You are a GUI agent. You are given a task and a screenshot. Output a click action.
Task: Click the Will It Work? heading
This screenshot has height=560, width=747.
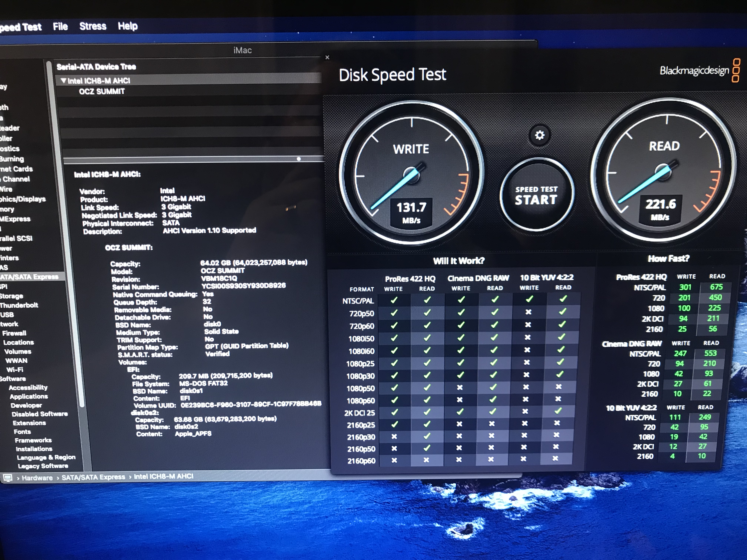pos(459,261)
